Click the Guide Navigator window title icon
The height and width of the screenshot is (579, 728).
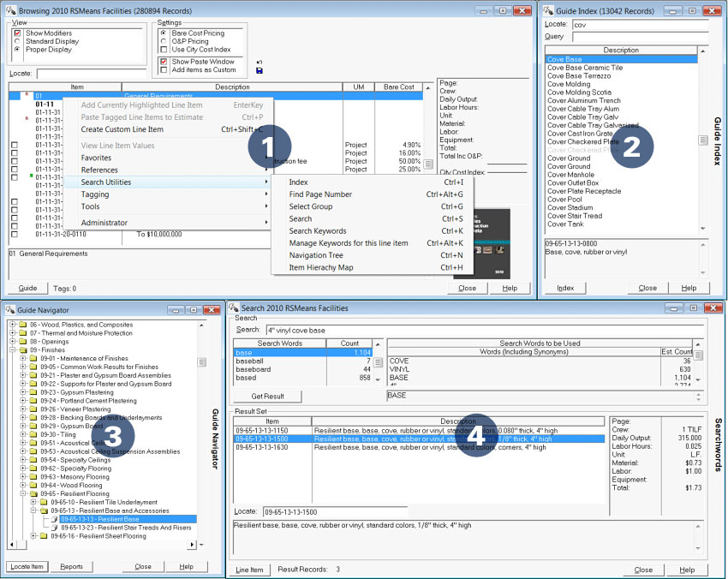click(x=9, y=310)
